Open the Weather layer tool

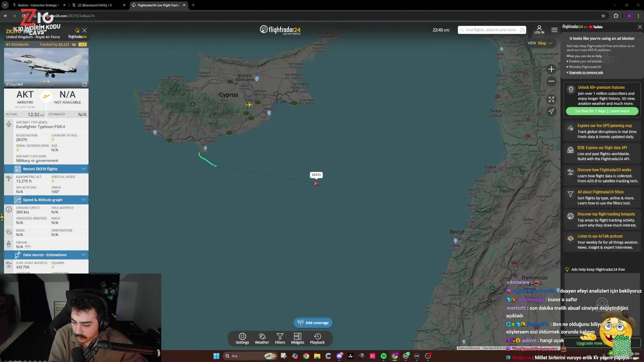(262, 338)
